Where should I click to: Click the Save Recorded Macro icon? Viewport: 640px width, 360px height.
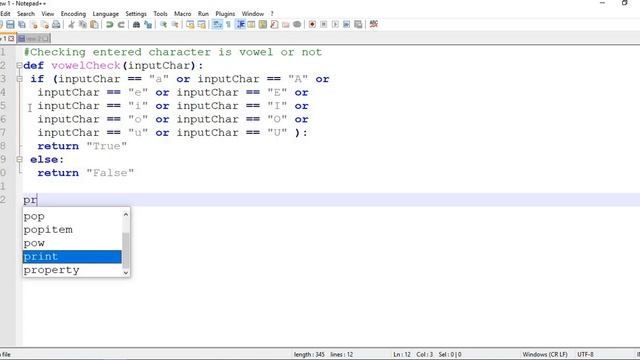358,24
